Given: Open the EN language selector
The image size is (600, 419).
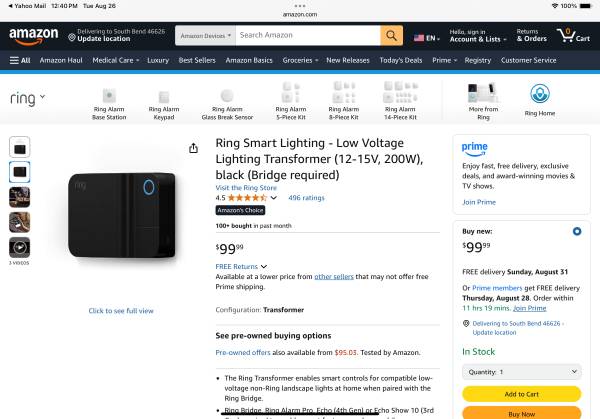Looking at the screenshot, I should 427,37.
